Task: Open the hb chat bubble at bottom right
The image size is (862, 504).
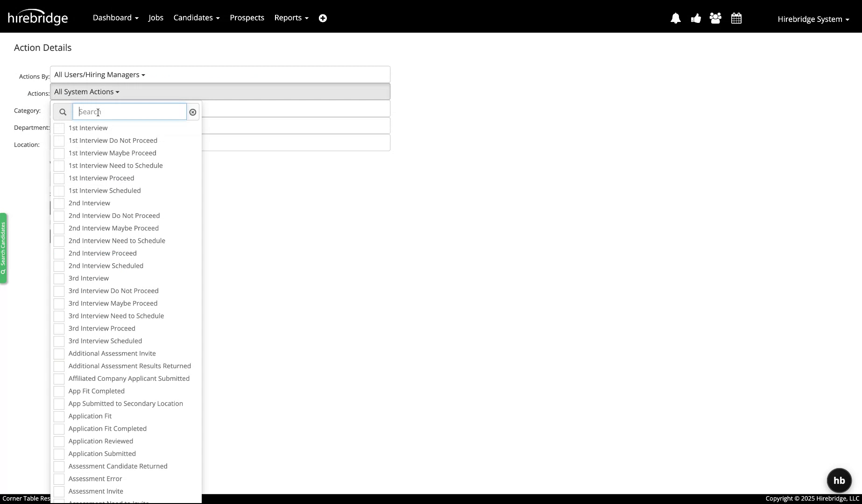Action: coord(839,480)
